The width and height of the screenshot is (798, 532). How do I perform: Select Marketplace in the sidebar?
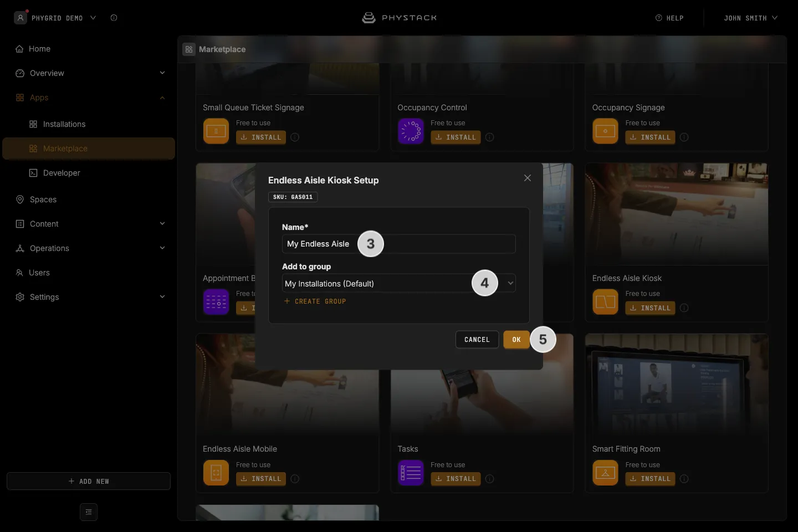click(89, 149)
